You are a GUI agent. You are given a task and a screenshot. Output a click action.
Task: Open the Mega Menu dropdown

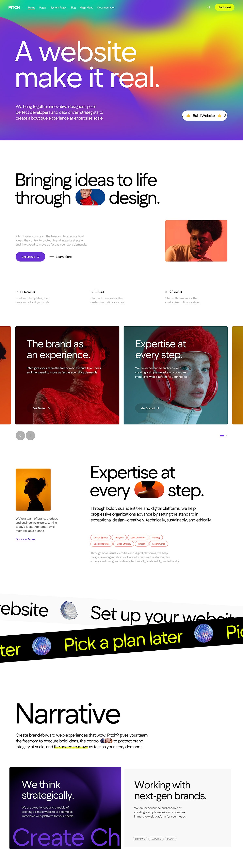86,7
